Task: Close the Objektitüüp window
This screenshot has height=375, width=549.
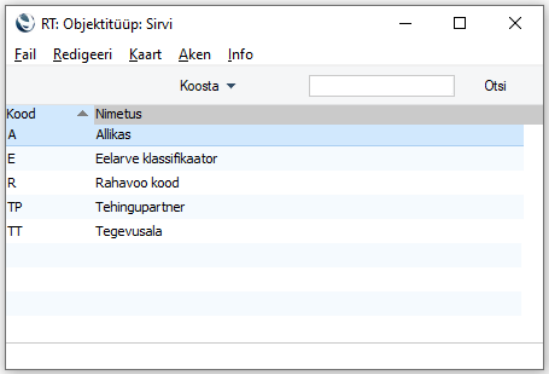Action: click(x=515, y=23)
